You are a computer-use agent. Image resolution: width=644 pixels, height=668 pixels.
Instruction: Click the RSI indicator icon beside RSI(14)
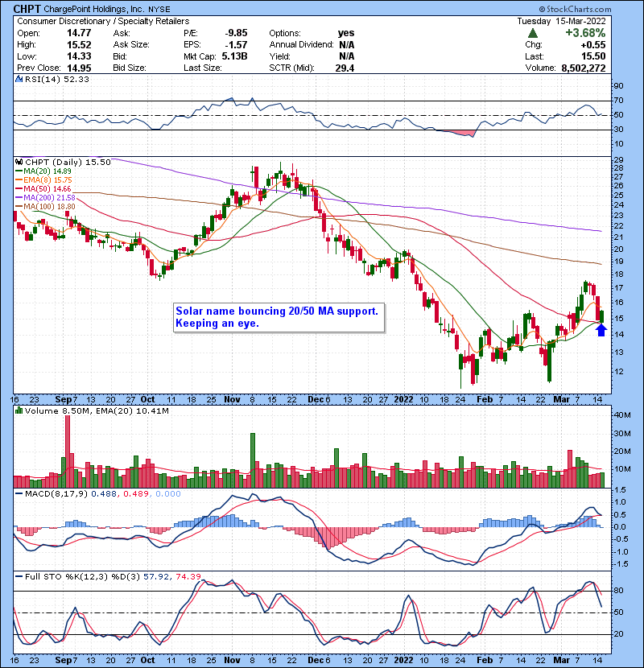click(x=19, y=79)
